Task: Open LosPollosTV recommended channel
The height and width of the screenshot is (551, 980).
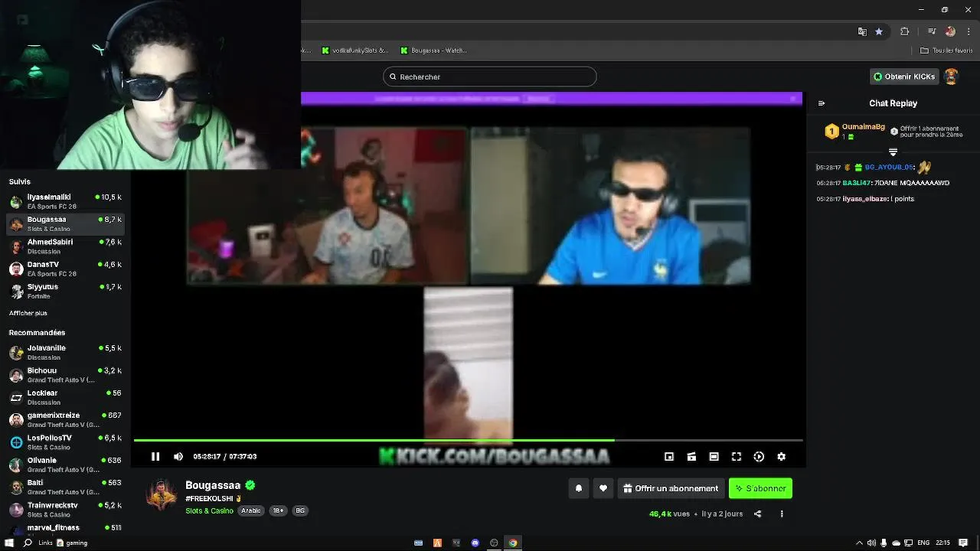Action: point(65,442)
